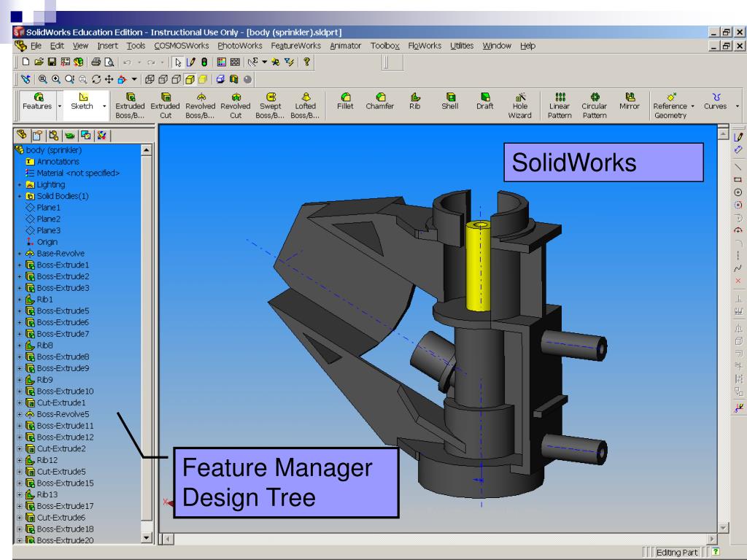The height and width of the screenshot is (560, 747).
Task: Open the Toolbox menu
Action: click(385, 46)
